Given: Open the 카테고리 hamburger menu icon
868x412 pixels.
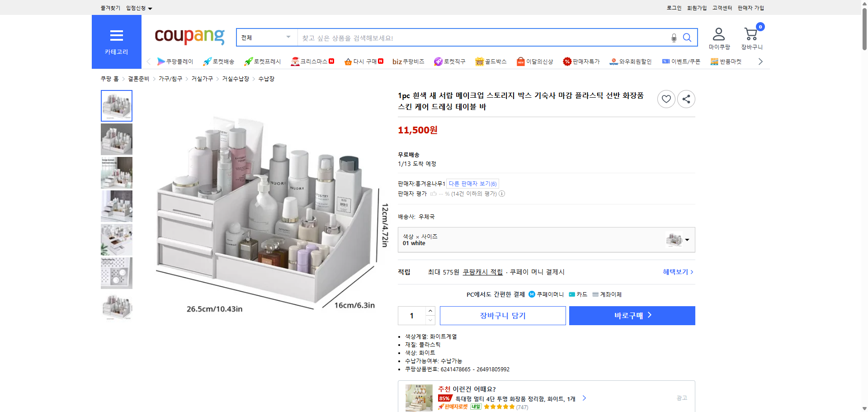Looking at the screenshot, I should pos(116,36).
